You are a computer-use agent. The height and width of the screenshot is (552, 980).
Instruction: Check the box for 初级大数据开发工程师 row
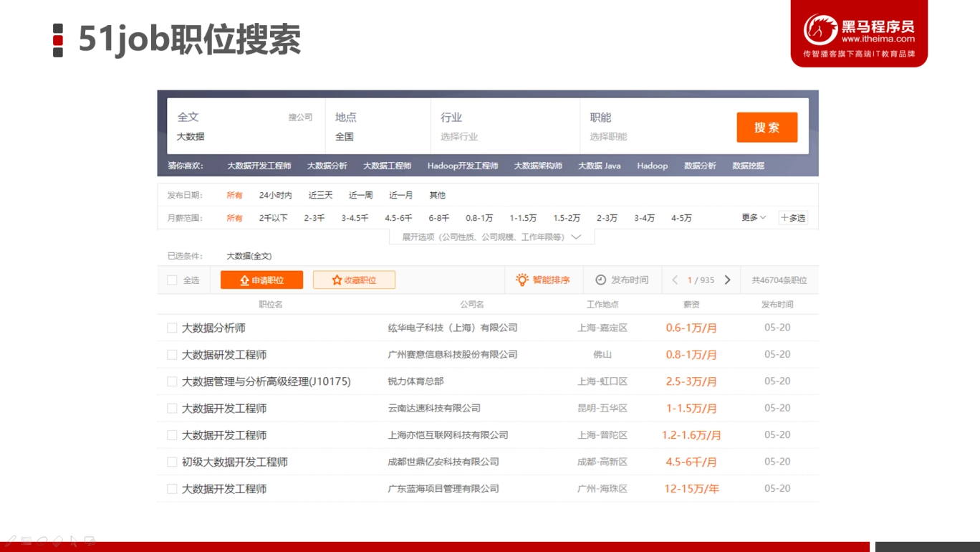[172, 462]
